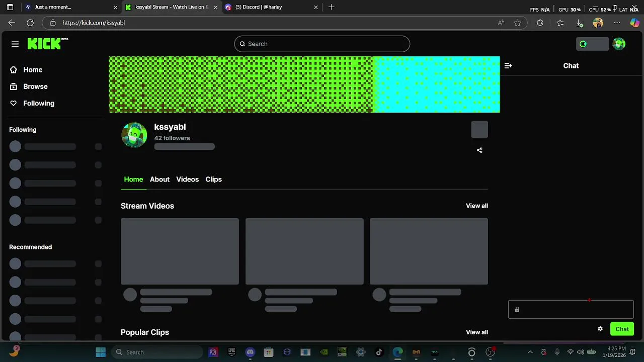Image resolution: width=644 pixels, height=362 pixels.
Task: Switch to the About tab
Action: [159, 179]
